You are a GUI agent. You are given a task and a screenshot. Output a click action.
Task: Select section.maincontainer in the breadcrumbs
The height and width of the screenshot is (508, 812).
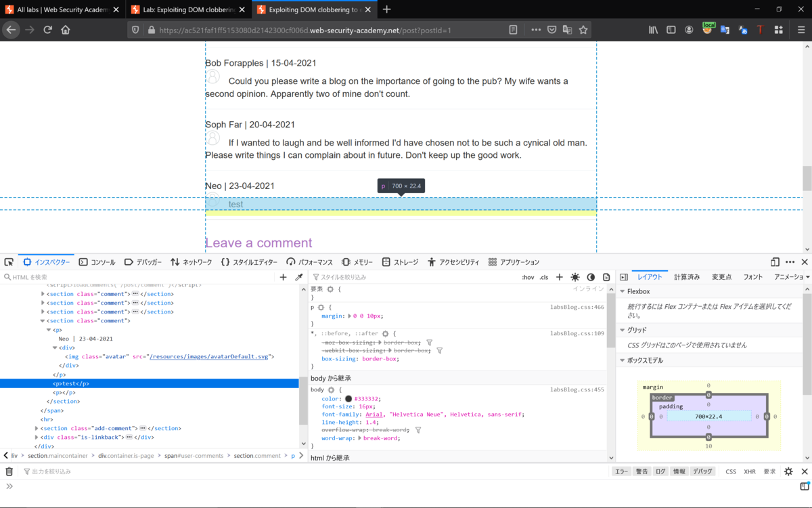58,456
